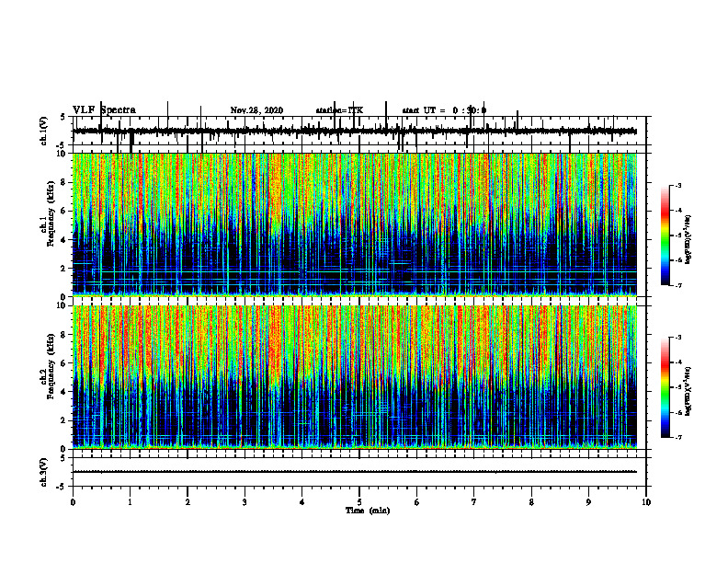Click the "-3" tick on ch.2 colorbar
Image resolution: width=728 pixels, height=563 pixels.
pyautogui.click(x=678, y=338)
